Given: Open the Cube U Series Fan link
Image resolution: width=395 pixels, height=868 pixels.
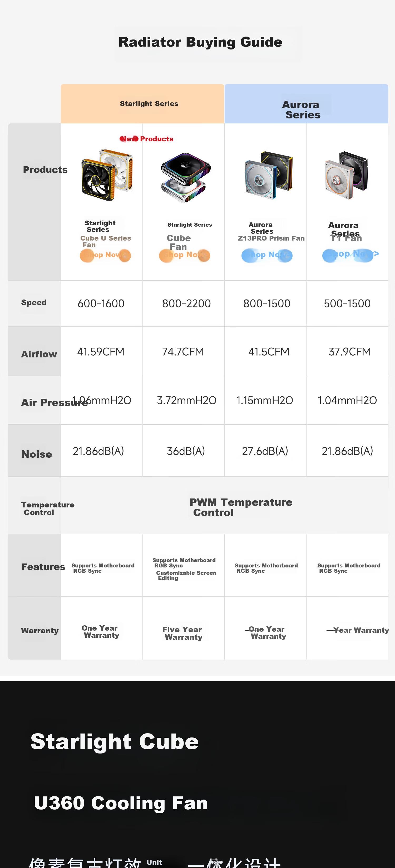Looking at the screenshot, I should (x=106, y=241).
